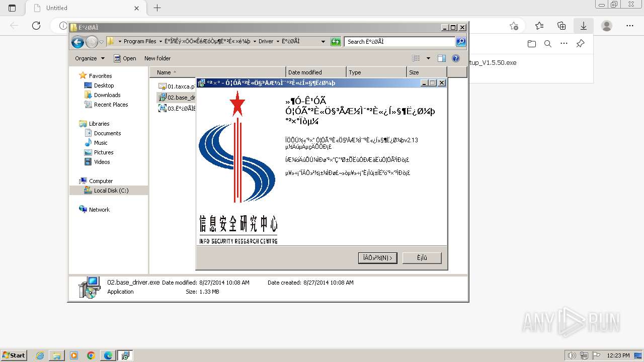Viewport: 644px width, 362px height.
Task: Expand the address bar history dropdown
Action: pos(323,42)
